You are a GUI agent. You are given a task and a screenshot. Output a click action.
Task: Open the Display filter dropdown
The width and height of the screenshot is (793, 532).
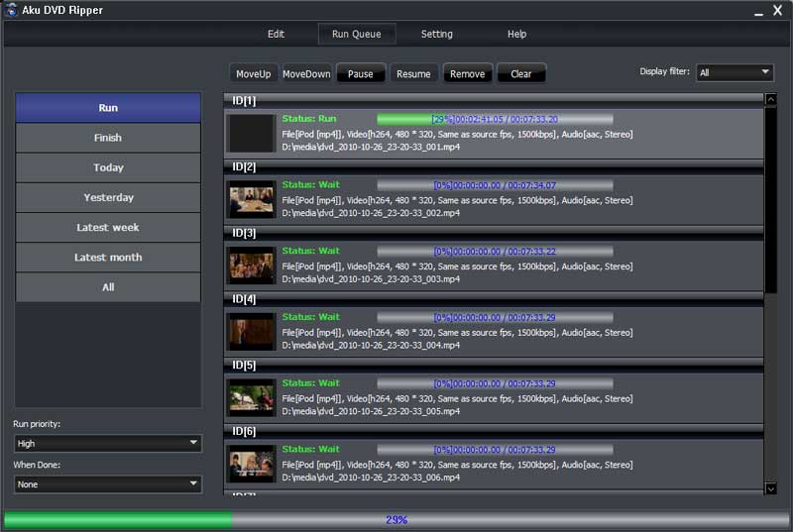(735, 72)
